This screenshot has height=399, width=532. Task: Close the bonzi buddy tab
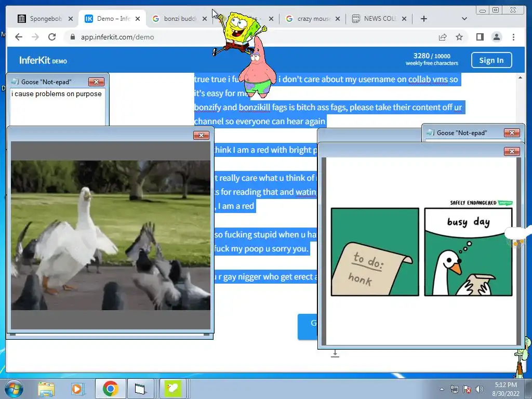point(205,19)
